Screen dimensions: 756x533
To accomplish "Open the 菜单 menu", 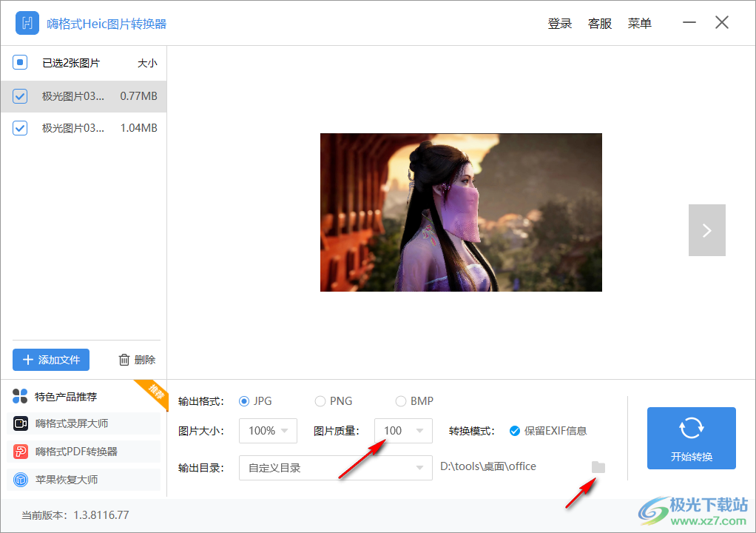I will [640, 23].
